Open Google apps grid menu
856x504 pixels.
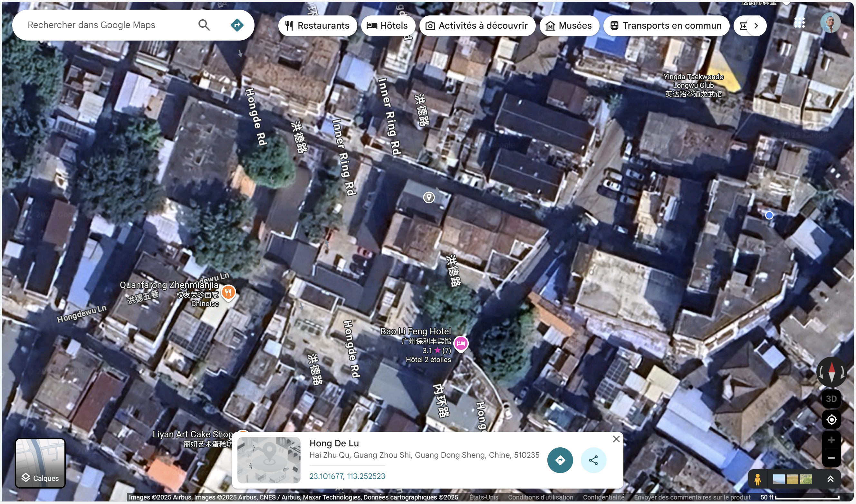800,22
